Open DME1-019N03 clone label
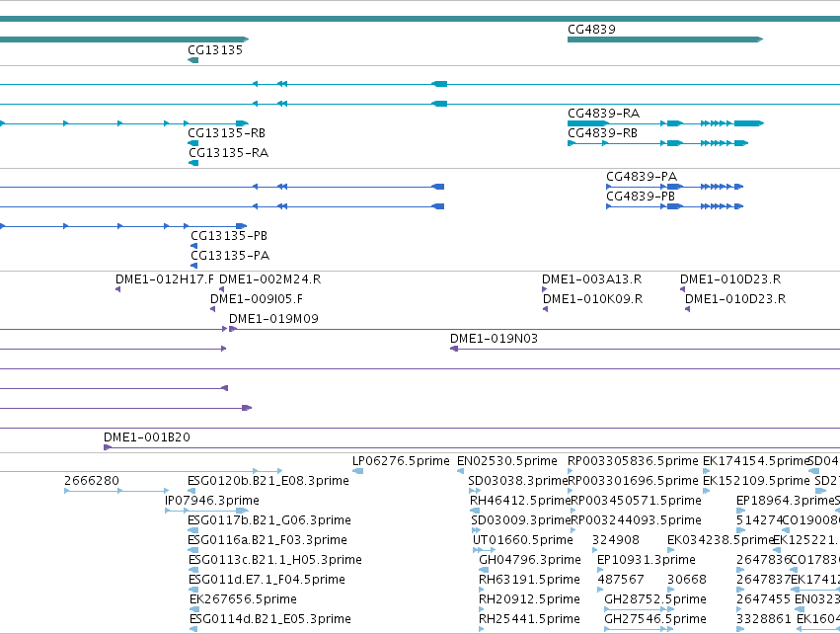 (494, 339)
